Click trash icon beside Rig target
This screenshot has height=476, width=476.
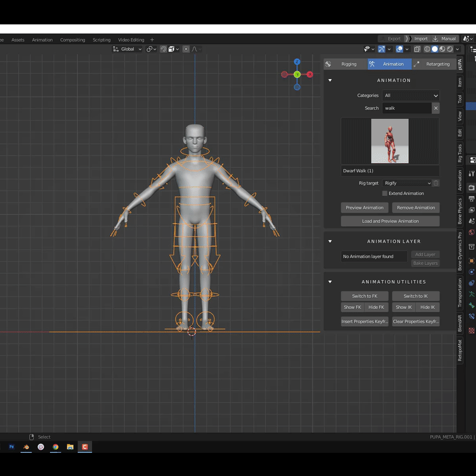[x=436, y=183]
